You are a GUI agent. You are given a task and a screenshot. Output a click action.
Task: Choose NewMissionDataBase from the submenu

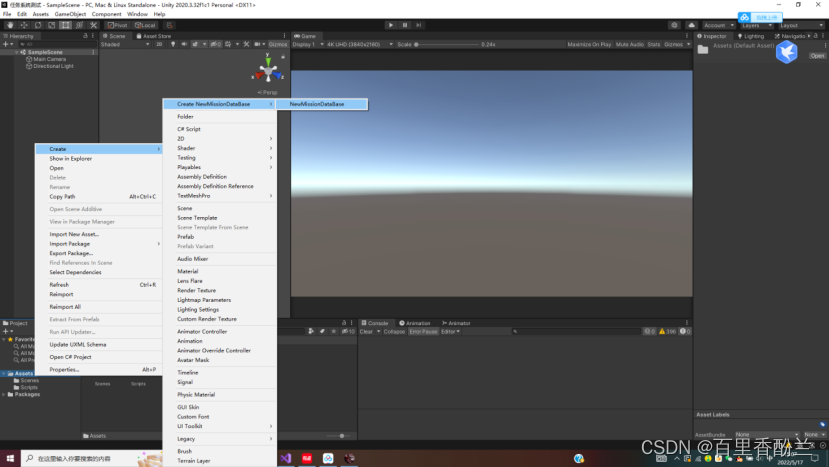pyautogui.click(x=317, y=104)
